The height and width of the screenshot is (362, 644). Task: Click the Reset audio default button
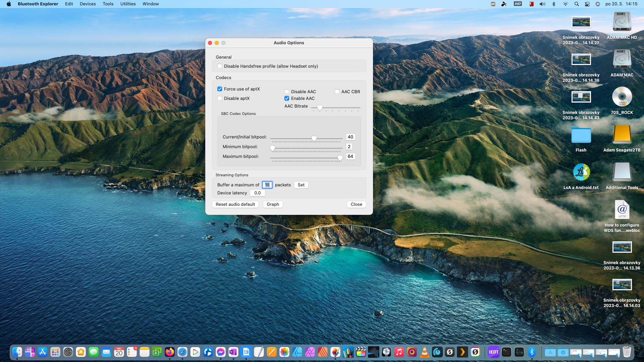235,204
